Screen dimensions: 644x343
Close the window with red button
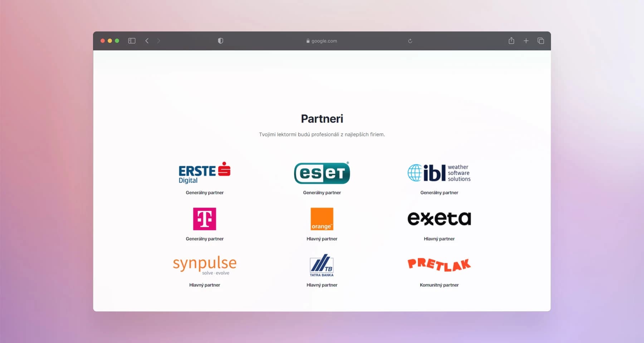point(103,41)
